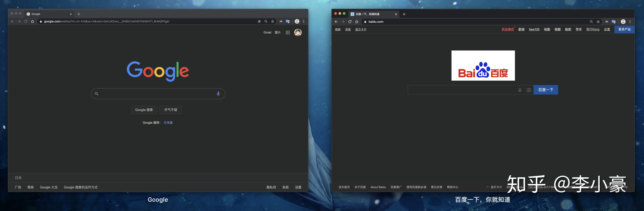Click the location target icon in Google window address bar
The width and height of the screenshot is (644, 211).
pyautogui.click(x=259, y=22)
